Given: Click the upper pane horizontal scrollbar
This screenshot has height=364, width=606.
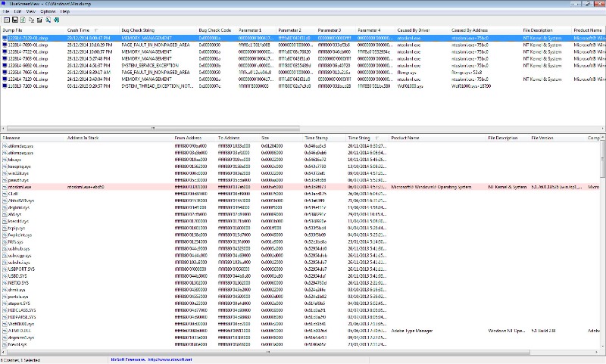Looking at the screenshot, I should 227,129.
